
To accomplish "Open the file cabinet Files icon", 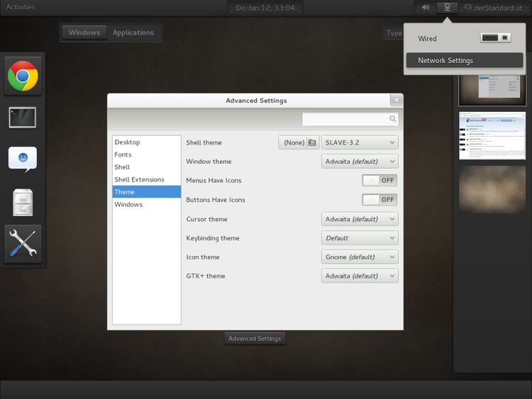I will tap(23, 203).
